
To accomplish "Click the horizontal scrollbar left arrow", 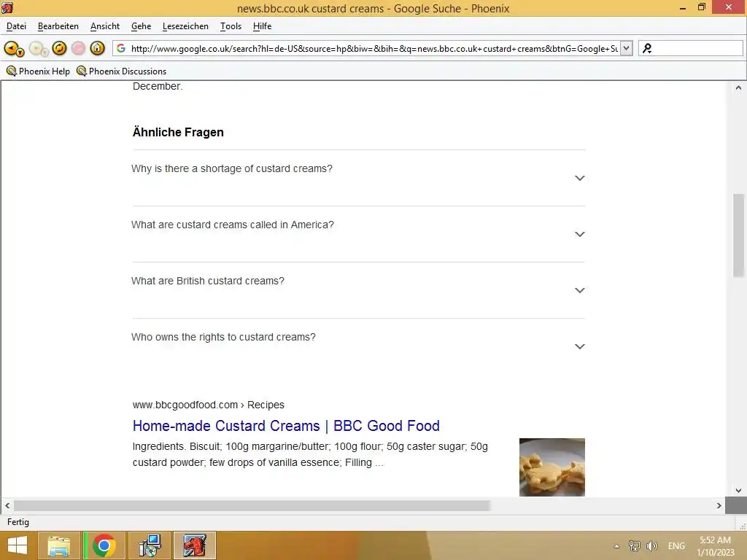I will tap(7, 506).
